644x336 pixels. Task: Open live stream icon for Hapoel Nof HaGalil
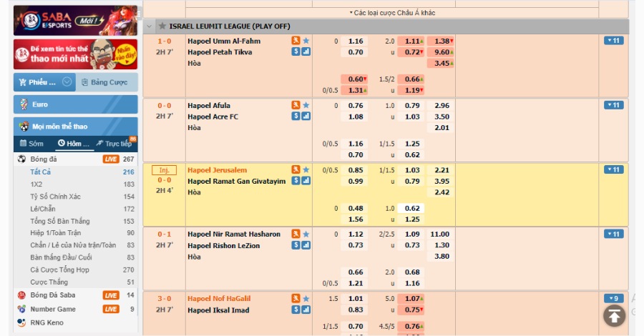click(296, 298)
